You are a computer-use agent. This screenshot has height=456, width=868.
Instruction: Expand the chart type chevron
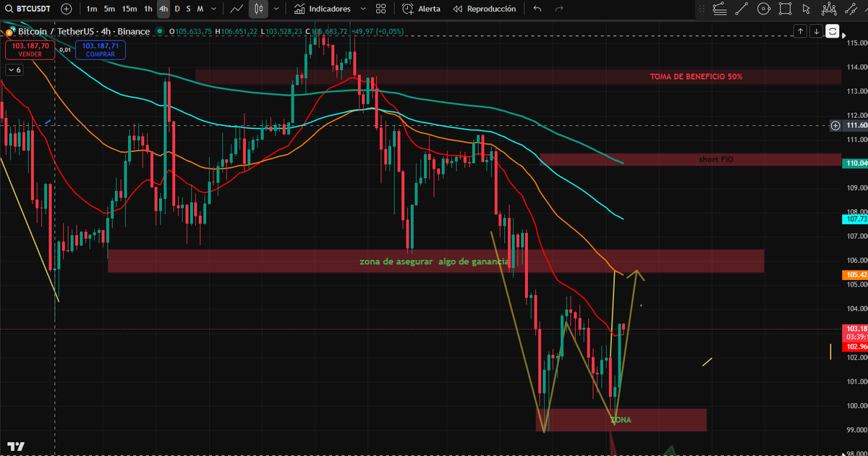point(276,9)
